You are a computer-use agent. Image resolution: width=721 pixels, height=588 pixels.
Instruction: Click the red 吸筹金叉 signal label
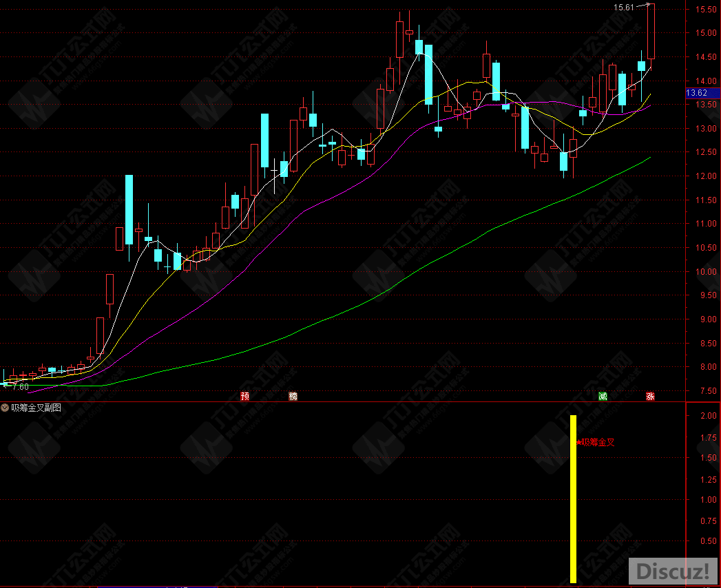[x=597, y=443]
